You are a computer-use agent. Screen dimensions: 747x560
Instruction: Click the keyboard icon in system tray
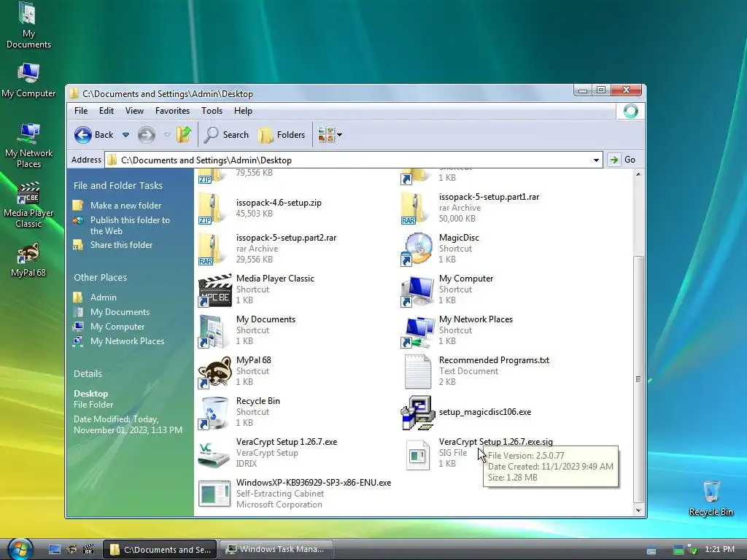tap(651, 551)
